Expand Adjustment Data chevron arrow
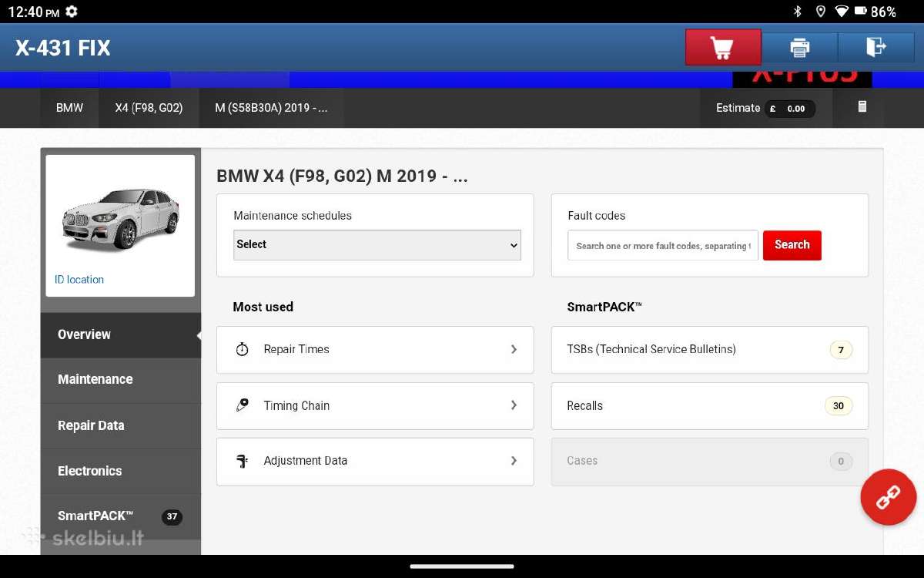The height and width of the screenshot is (578, 924). [514, 461]
